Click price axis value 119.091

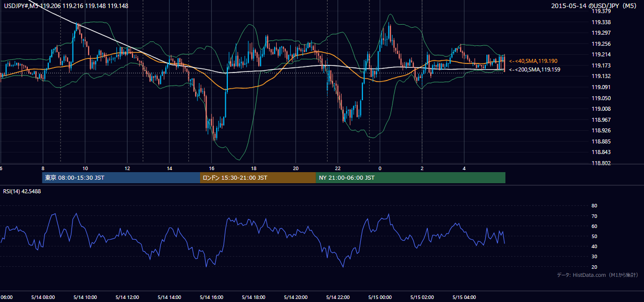coord(601,87)
